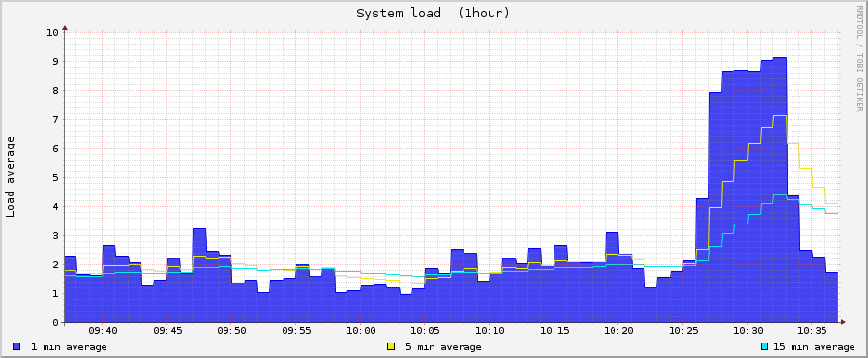Click the cyan 15 min average legend swatch
The height and width of the screenshot is (358, 868).
tap(765, 347)
